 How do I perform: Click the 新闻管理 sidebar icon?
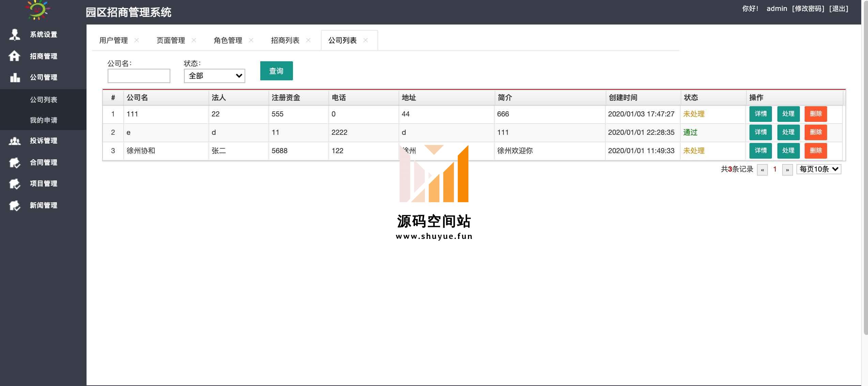pos(15,205)
